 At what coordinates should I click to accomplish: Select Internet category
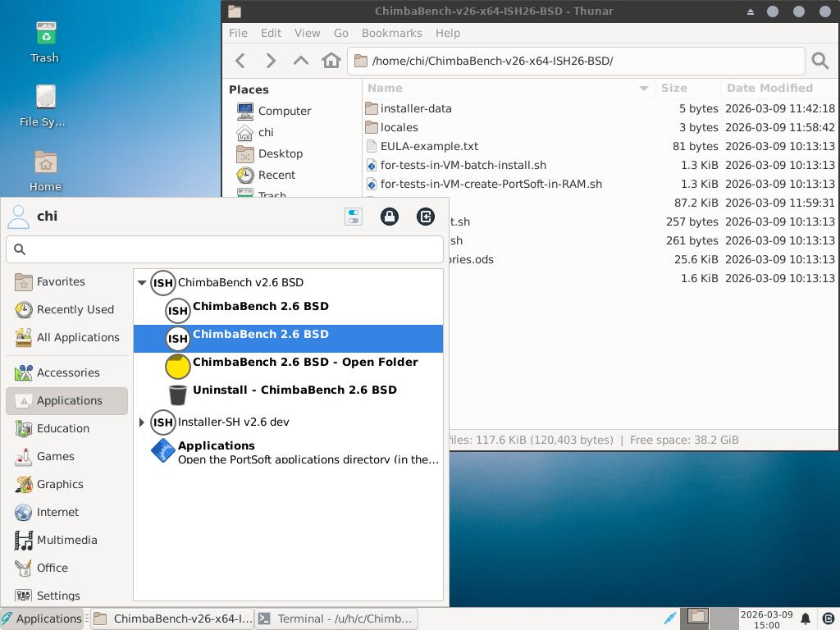click(67, 512)
